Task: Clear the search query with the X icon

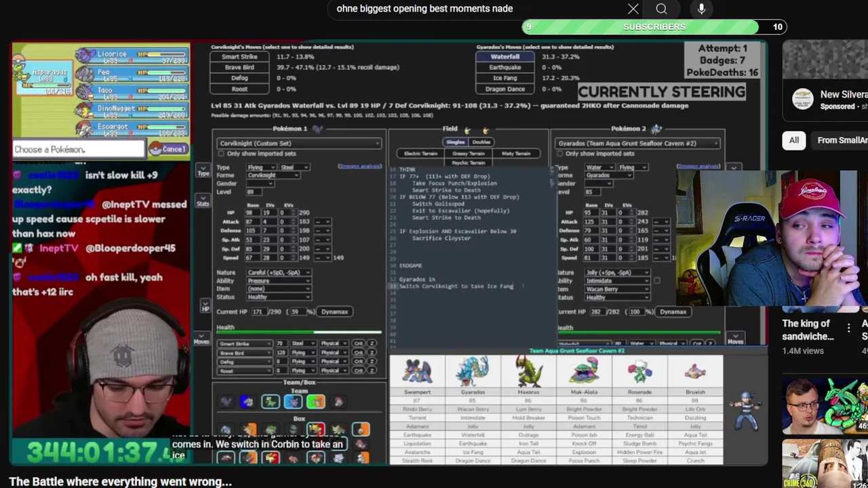Action: click(633, 9)
